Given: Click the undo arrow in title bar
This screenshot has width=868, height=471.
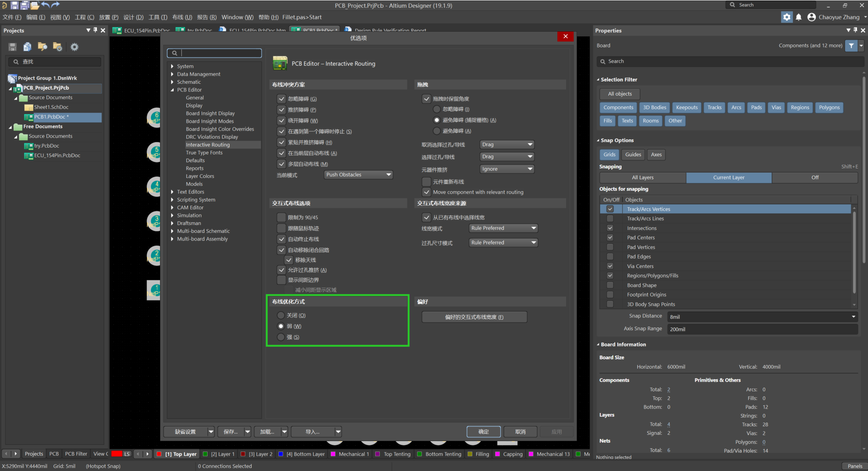Looking at the screenshot, I should [45, 5].
